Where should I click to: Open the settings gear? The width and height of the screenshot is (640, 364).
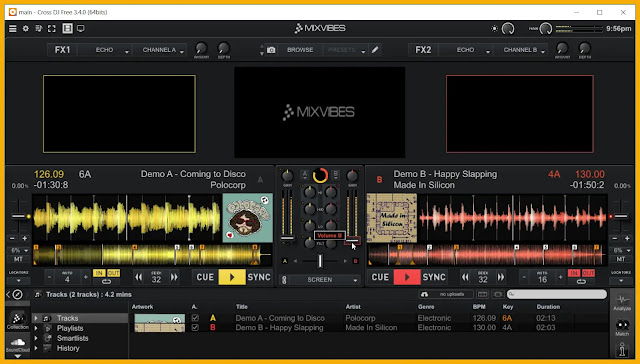click(x=26, y=29)
